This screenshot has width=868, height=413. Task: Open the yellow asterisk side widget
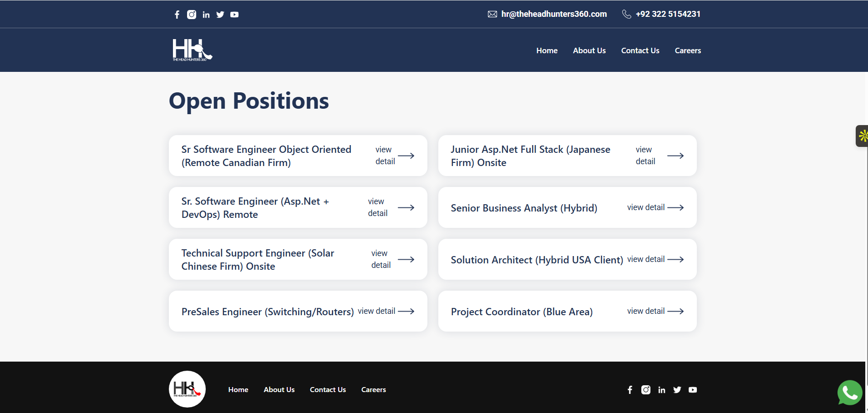tap(862, 136)
